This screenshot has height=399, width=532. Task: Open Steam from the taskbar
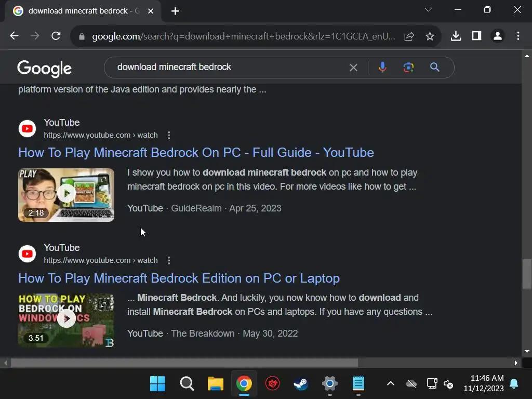pyautogui.click(x=301, y=384)
